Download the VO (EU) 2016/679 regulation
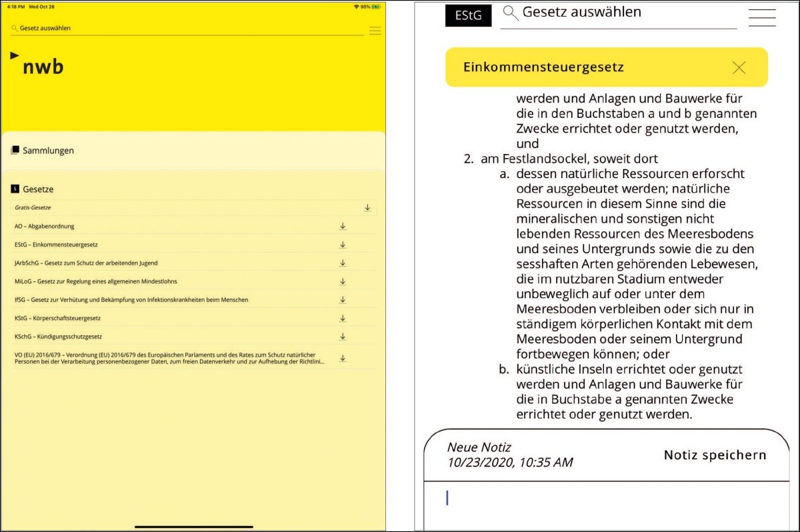This screenshot has height=532, width=800. tap(343, 358)
